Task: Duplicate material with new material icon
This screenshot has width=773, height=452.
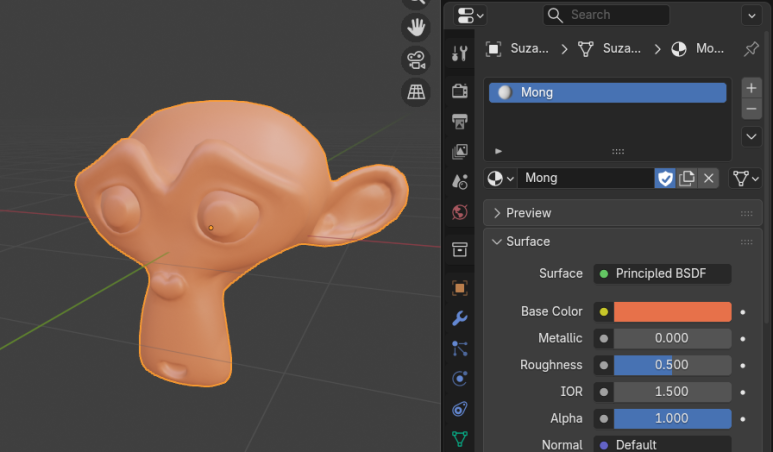Action: 687,178
